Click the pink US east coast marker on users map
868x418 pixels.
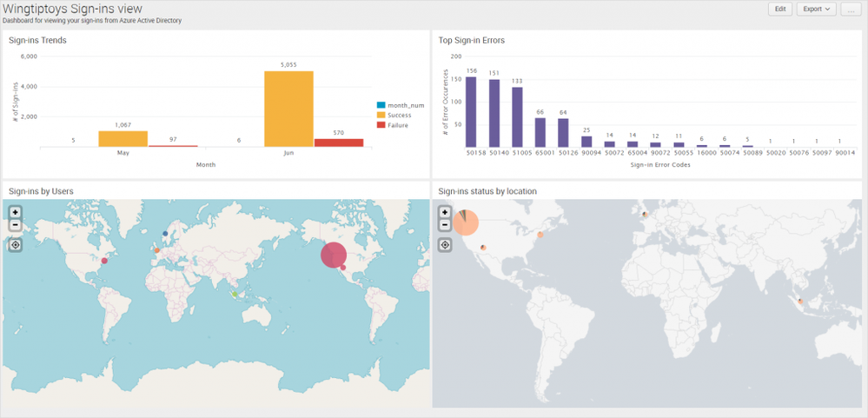104,261
